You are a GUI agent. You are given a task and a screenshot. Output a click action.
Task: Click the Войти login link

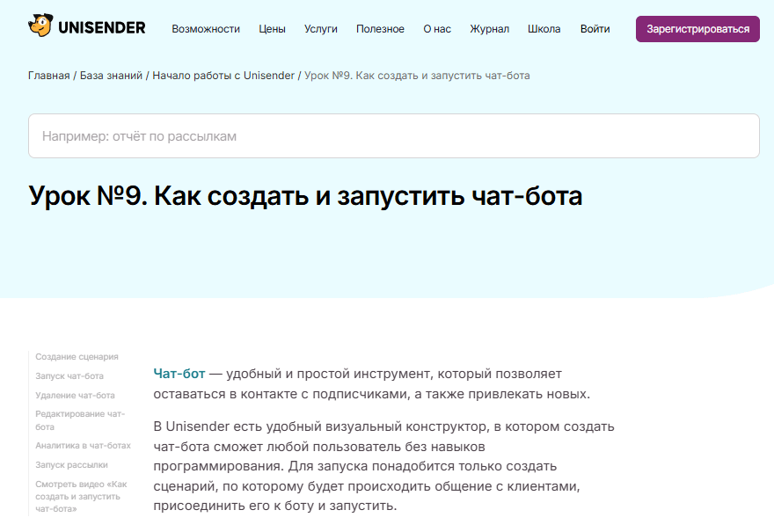pos(595,29)
